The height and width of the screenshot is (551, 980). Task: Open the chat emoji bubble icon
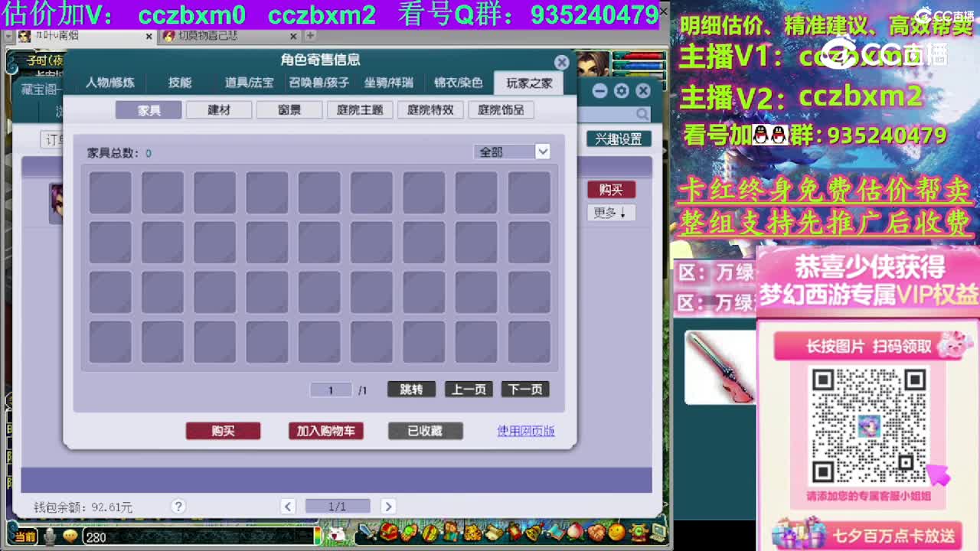(70, 536)
